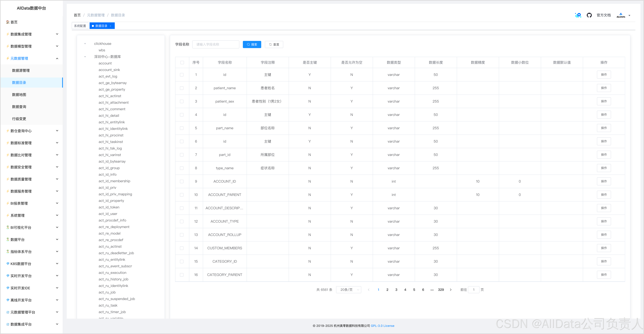Click the home icon beside 首页
The height and width of the screenshot is (334, 644).
point(8,22)
